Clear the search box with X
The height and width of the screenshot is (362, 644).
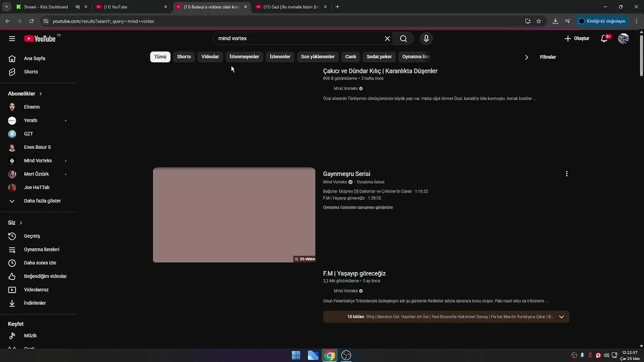(x=387, y=39)
